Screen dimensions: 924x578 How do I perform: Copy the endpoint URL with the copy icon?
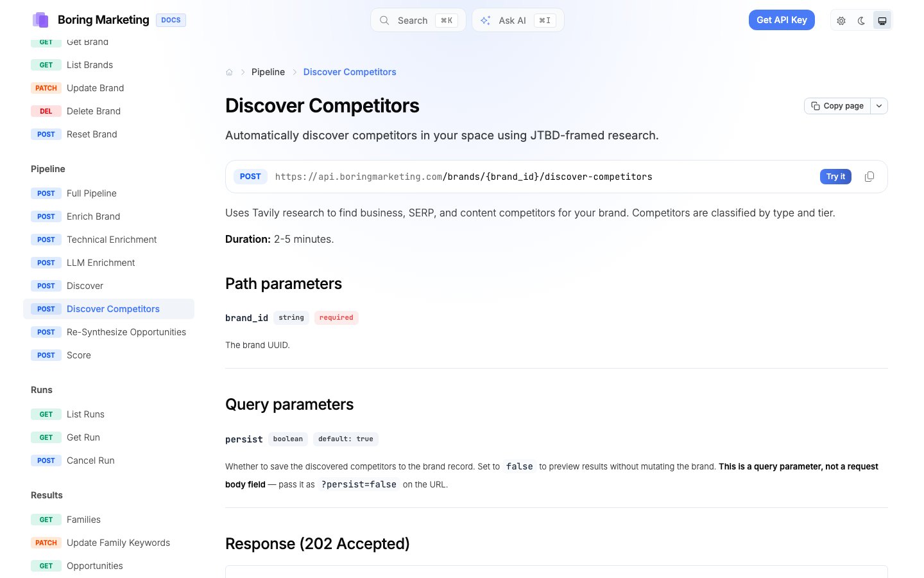tap(869, 177)
